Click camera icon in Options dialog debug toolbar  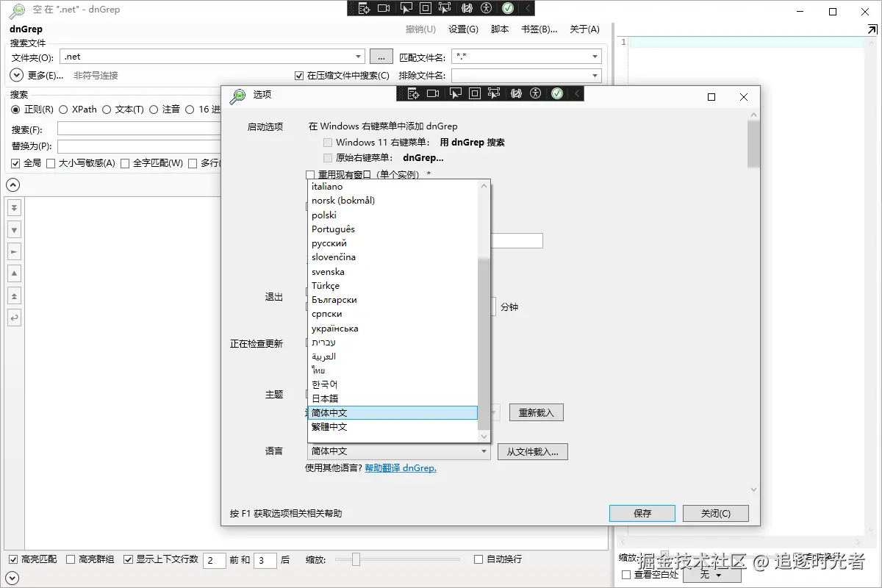pos(433,93)
